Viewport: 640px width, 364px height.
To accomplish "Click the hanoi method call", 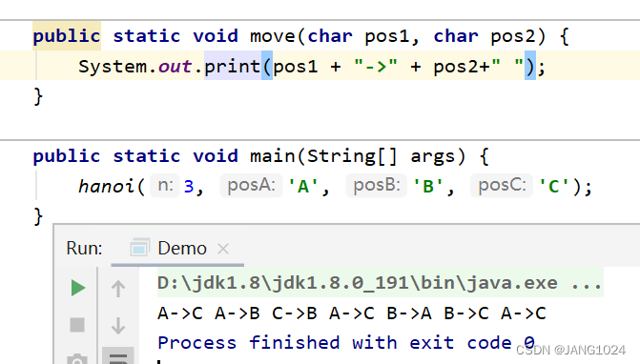I will [106, 186].
